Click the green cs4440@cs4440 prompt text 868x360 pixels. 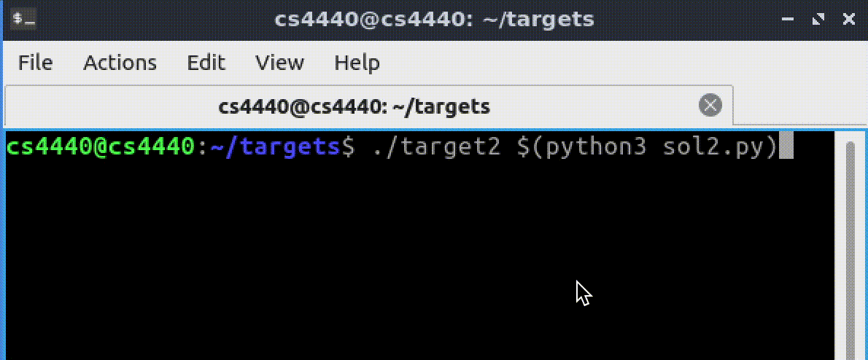[101, 147]
